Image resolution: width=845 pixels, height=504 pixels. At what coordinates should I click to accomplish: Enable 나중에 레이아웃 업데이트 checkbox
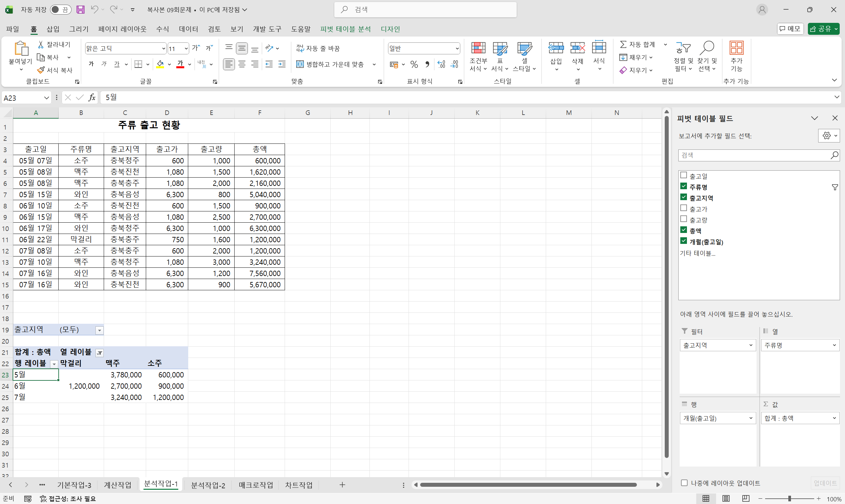[684, 482]
